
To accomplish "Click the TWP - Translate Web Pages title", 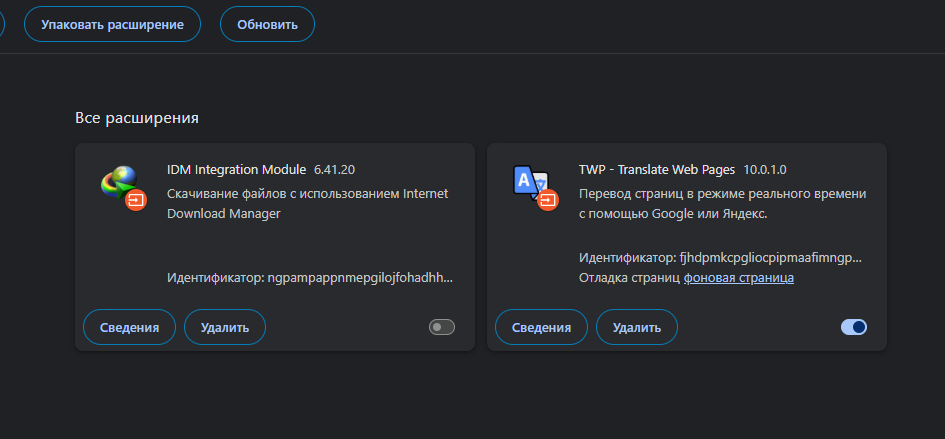I will [x=657, y=170].
